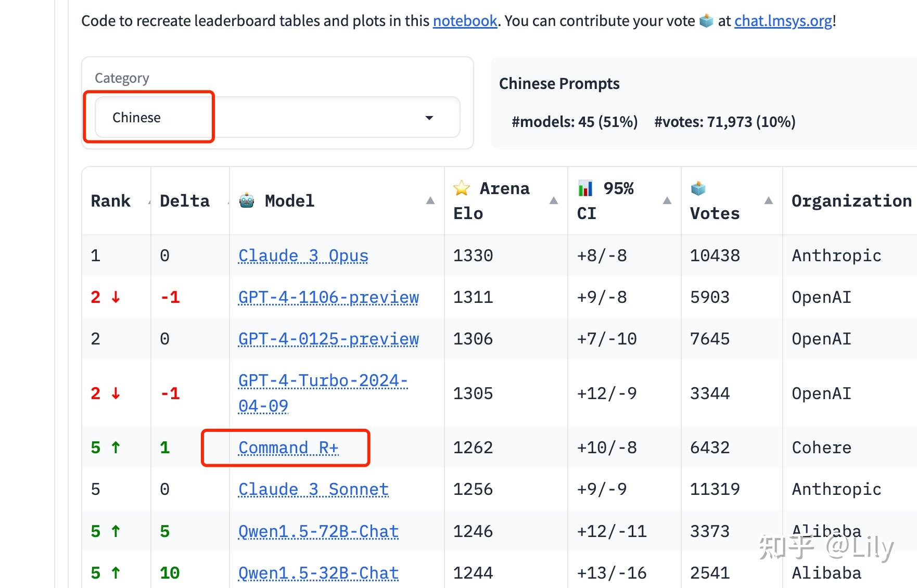Open Qwen1.5-72B-Chat model link
The width and height of the screenshot is (917, 588).
319,531
